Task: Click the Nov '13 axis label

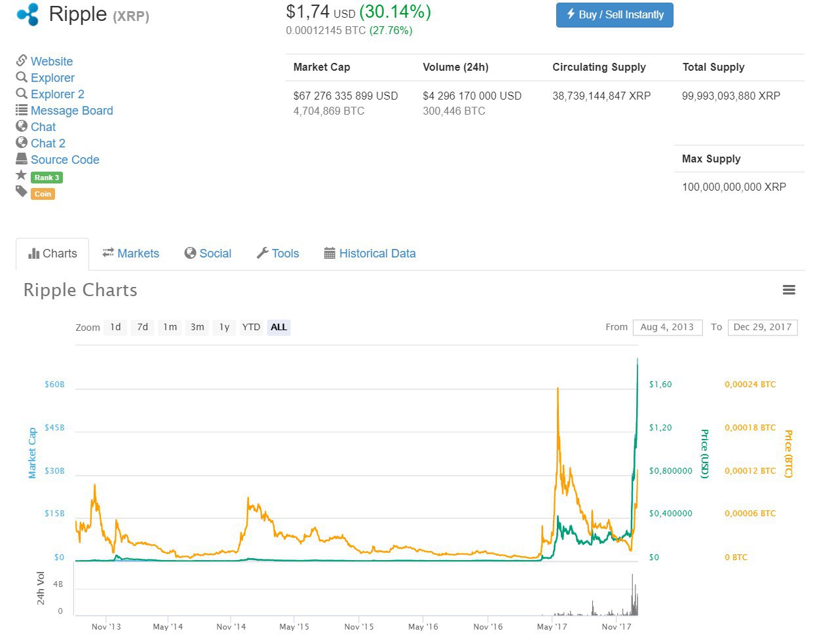Action: click(x=106, y=627)
